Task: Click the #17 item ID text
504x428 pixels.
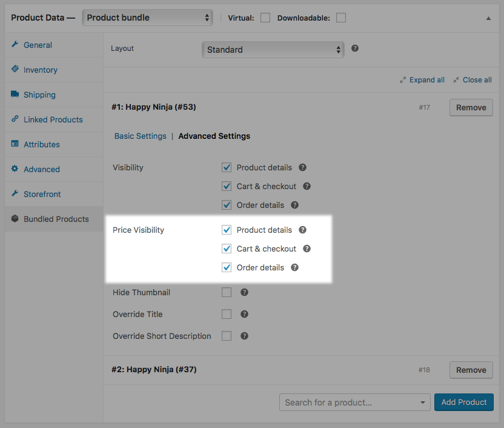Action: pyautogui.click(x=424, y=107)
